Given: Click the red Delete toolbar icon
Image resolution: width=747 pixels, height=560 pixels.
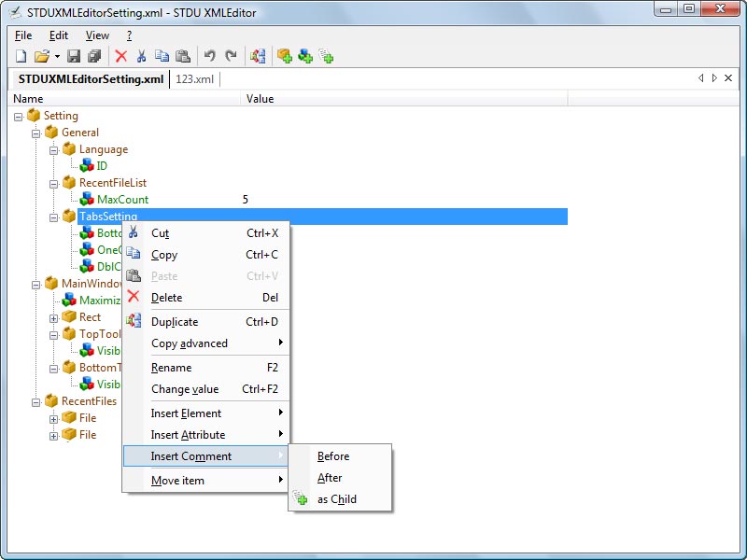Looking at the screenshot, I should (121, 56).
